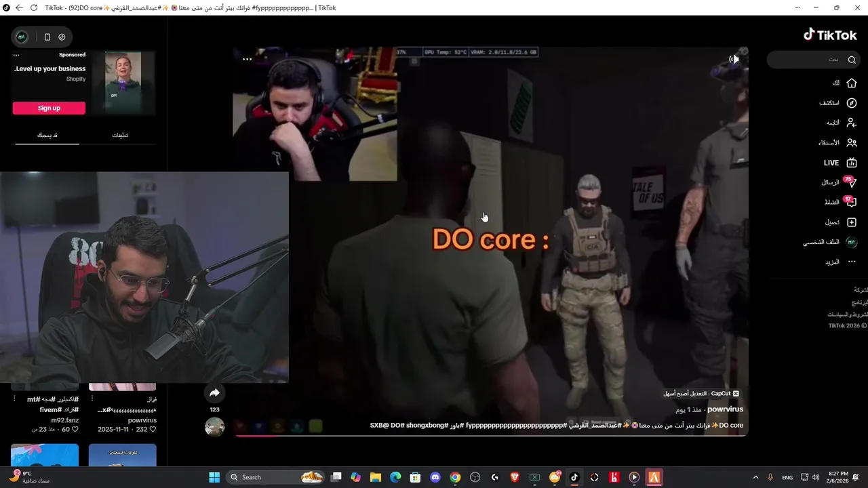This screenshot has width=868, height=488.
Task: Open the الشروط والسياسات footer link
Action: point(848,314)
